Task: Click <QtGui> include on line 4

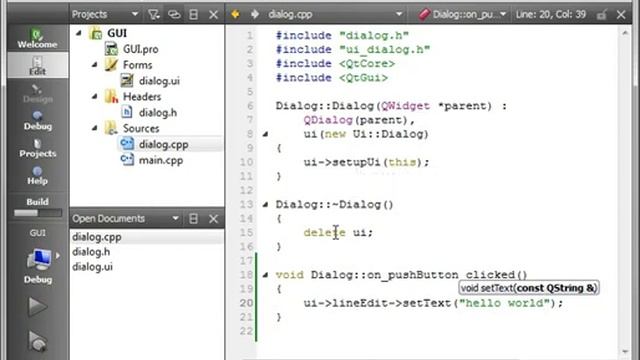Action: click(x=363, y=78)
